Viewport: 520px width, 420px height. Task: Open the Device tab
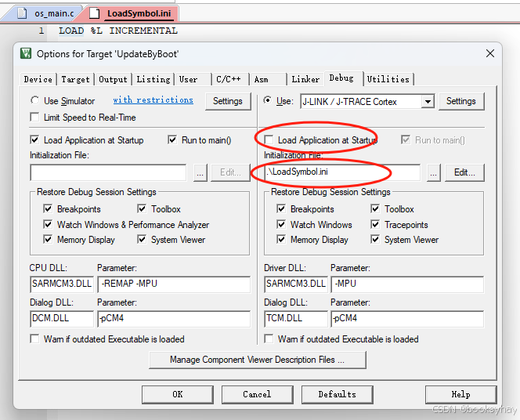point(38,80)
